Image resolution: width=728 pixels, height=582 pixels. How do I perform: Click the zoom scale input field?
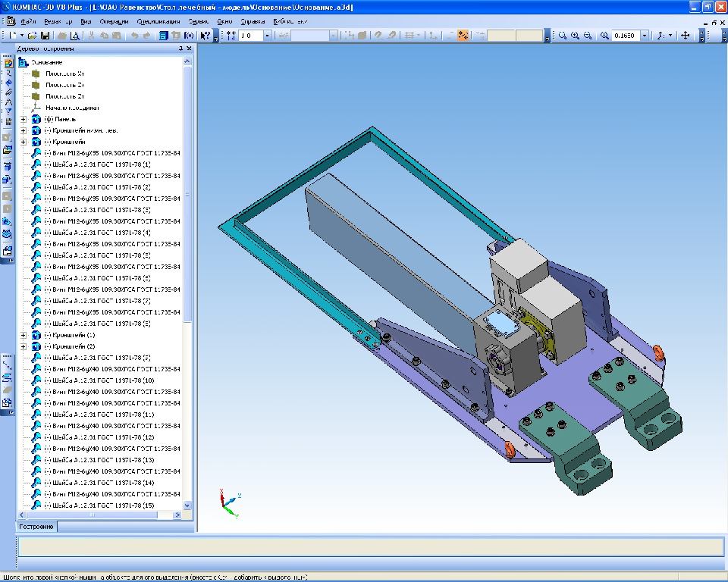625,36
